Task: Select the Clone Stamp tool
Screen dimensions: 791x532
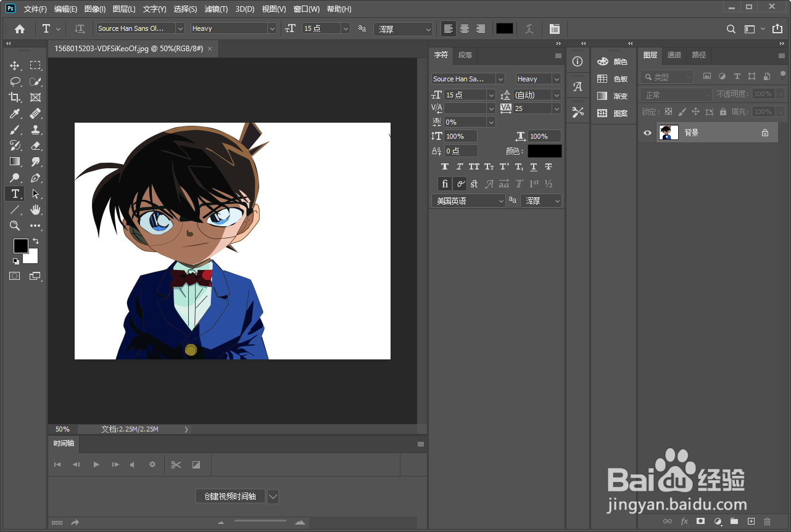Action: (x=36, y=129)
